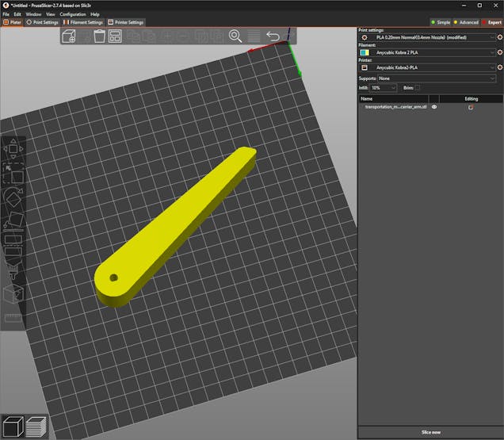Open the Search magnifier tool
Image resolution: width=504 pixels, height=440 pixels.
pyautogui.click(x=235, y=36)
